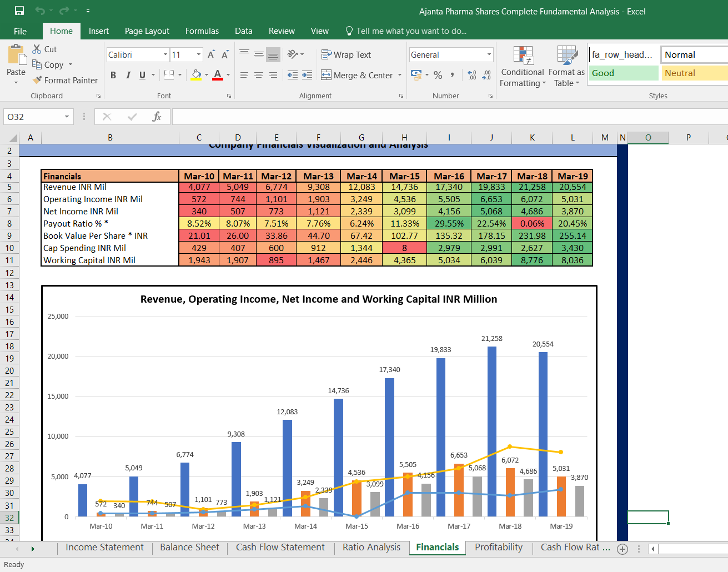Click Decrease Indent icon
728x572 pixels.
coord(293,75)
